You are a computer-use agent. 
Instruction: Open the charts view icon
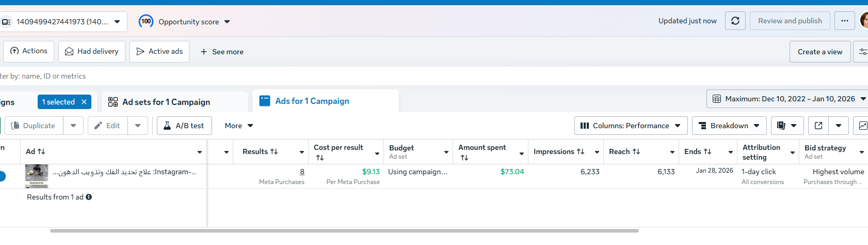coord(862,126)
